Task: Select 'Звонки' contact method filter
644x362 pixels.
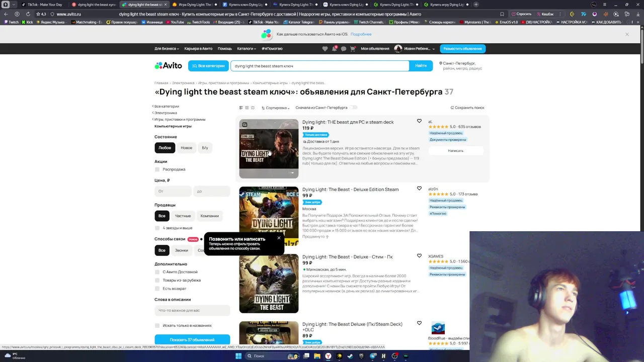Action: click(x=182, y=250)
